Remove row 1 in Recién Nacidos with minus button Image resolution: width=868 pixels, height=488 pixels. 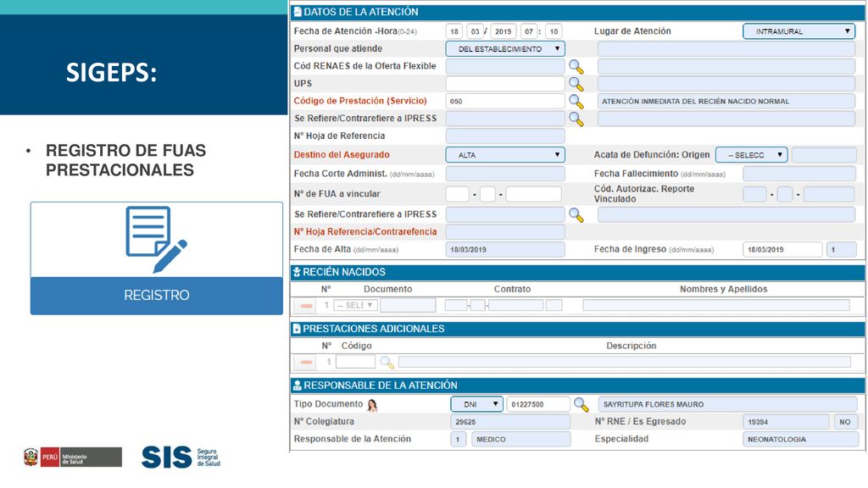click(306, 305)
